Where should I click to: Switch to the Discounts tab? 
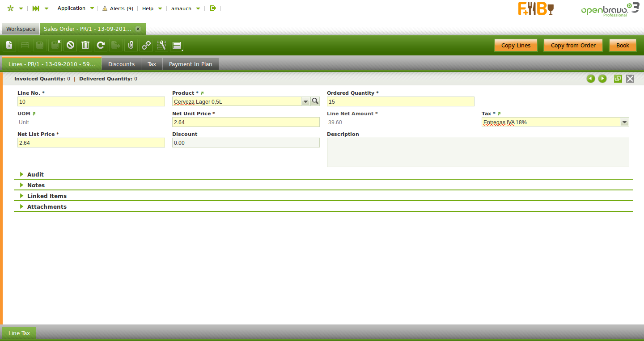121,64
